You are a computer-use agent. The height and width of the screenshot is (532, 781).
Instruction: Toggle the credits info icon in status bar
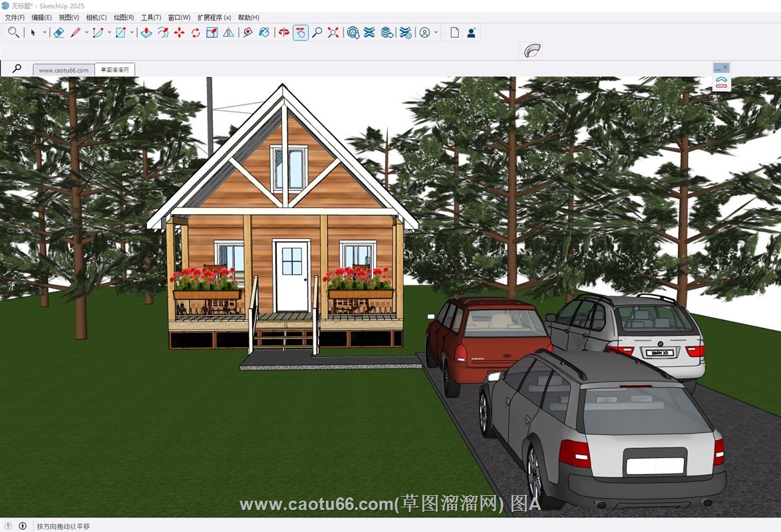(x=23, y=526)
